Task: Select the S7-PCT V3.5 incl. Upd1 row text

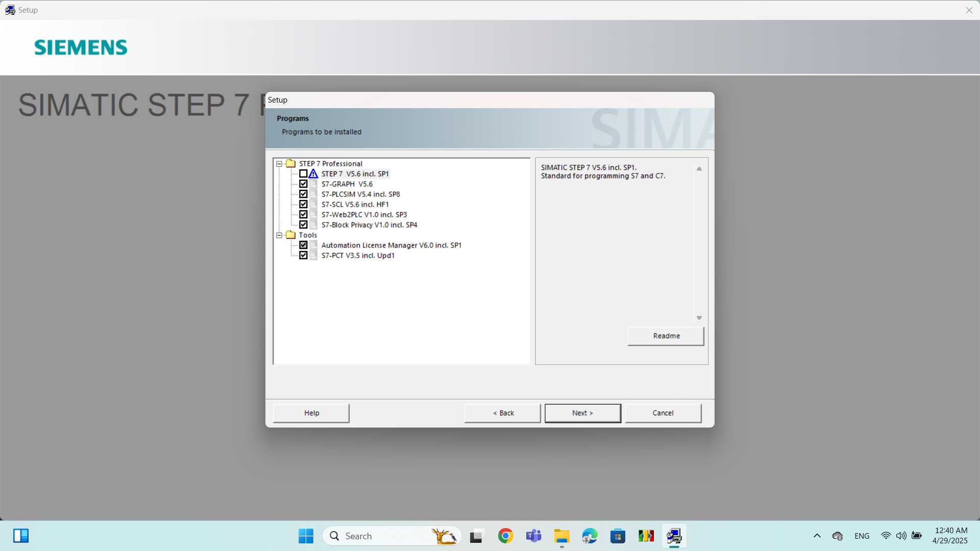Action: 358,256
